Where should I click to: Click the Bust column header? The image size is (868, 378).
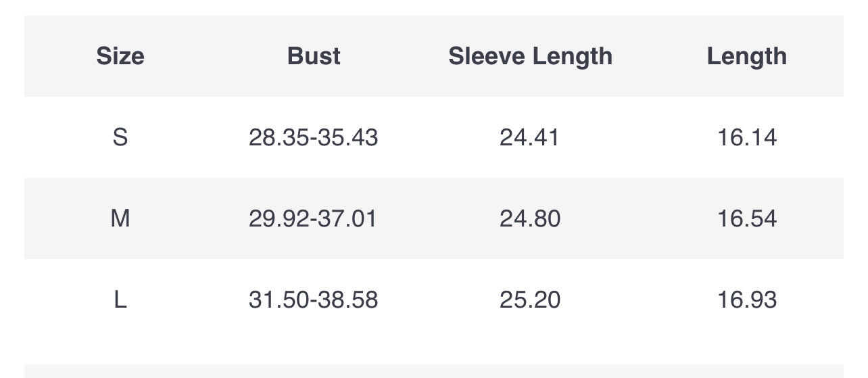pyautogui.click(x=314, y=56)
